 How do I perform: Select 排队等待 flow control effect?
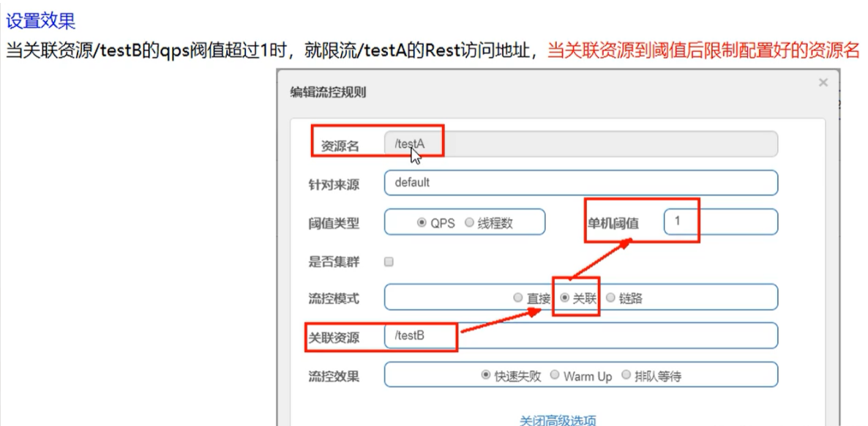coord(626,375)
